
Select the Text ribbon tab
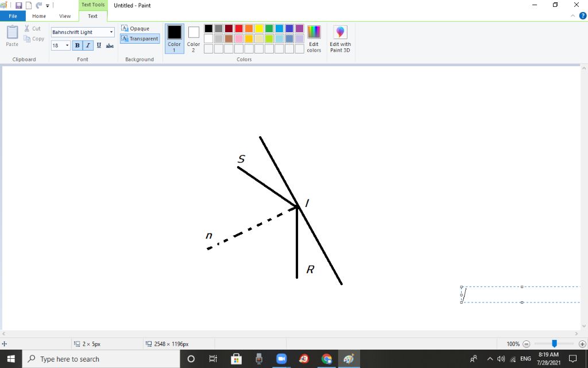92,16
